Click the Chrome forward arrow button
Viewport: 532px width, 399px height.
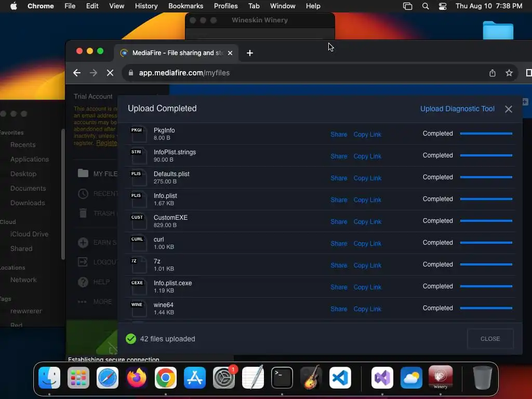tap(94, 73)
